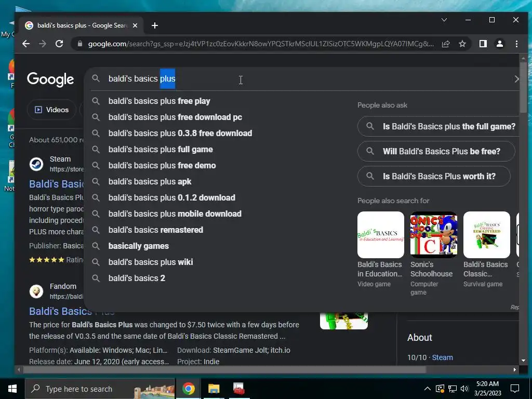Open the Fandom 'Baldi's Basics Plus' result link
The height and width of the screenshot is (399, 532).
pos(60,311)
